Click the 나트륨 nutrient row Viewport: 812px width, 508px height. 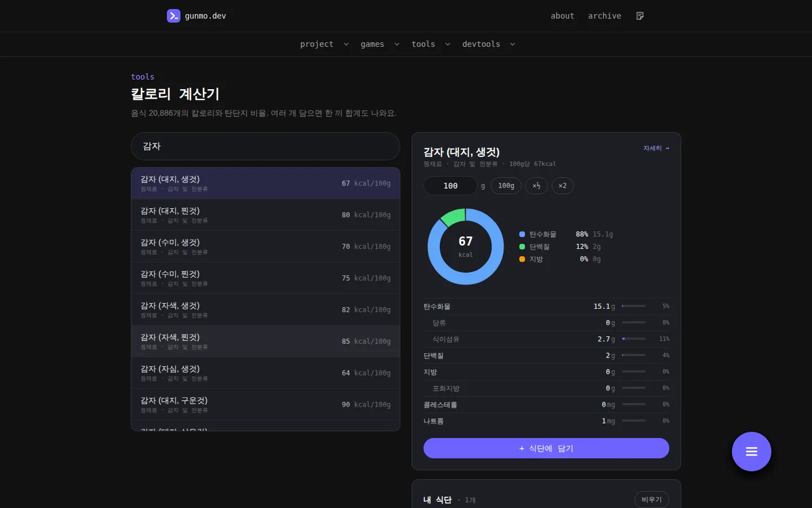pos(546,421)
